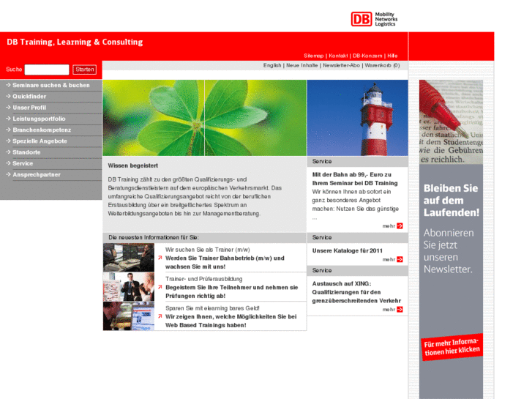The image size is (532, 399).
Task: Click the clover leaf banner image
Action: pyautogui.click(x=204, y=118)
